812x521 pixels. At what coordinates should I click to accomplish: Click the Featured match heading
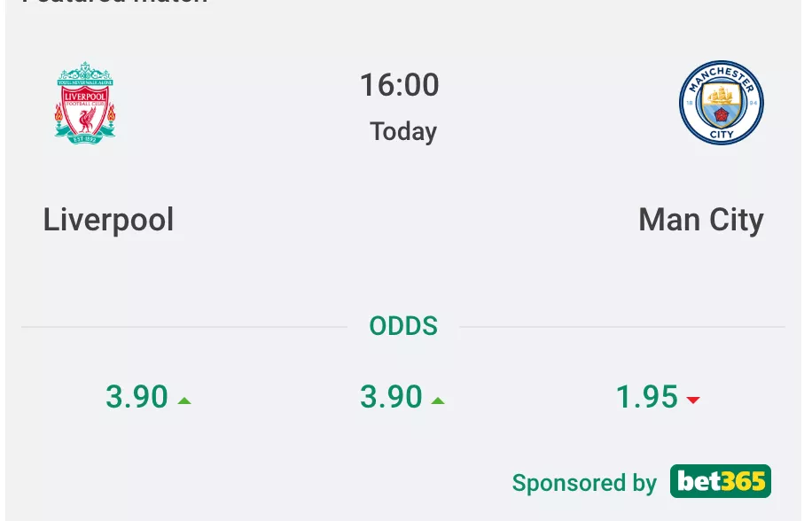(115, 3)
